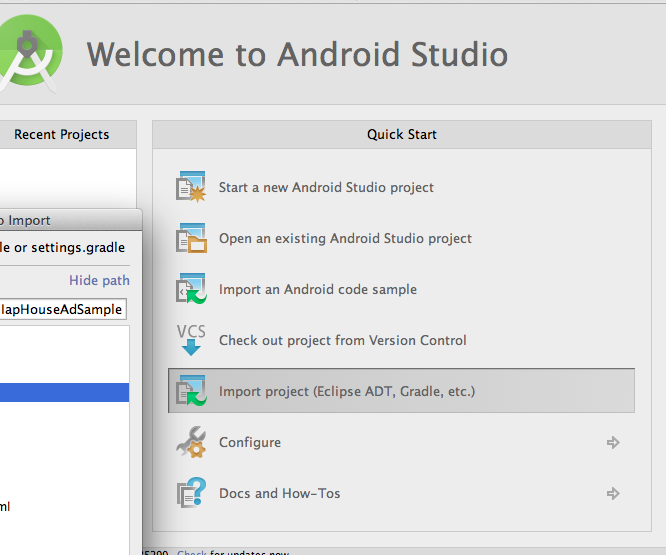The width and height of the screenshot is (666, 555).
Task: Click the Hide path link
Action: click(x=99, y=280)
